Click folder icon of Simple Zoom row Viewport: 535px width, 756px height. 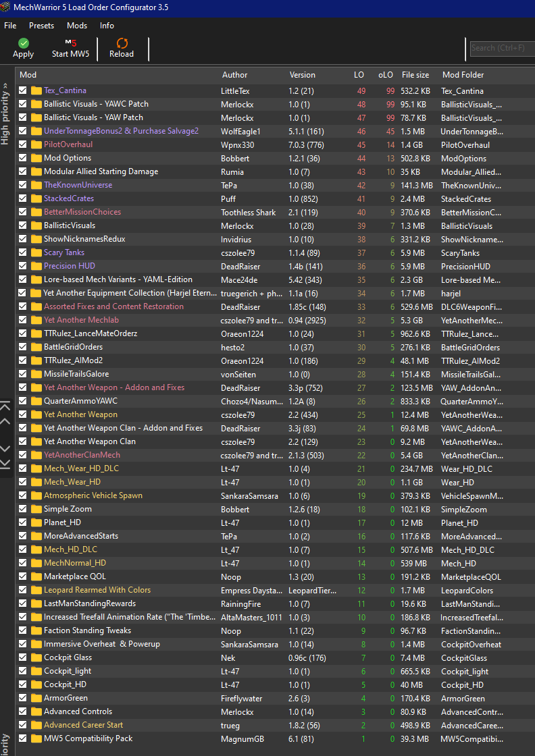36,509
